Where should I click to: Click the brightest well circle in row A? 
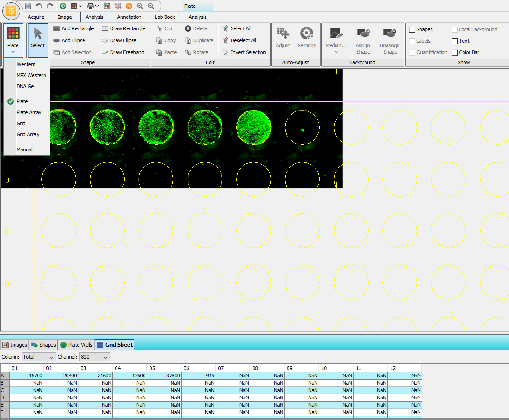coord(254,127)
